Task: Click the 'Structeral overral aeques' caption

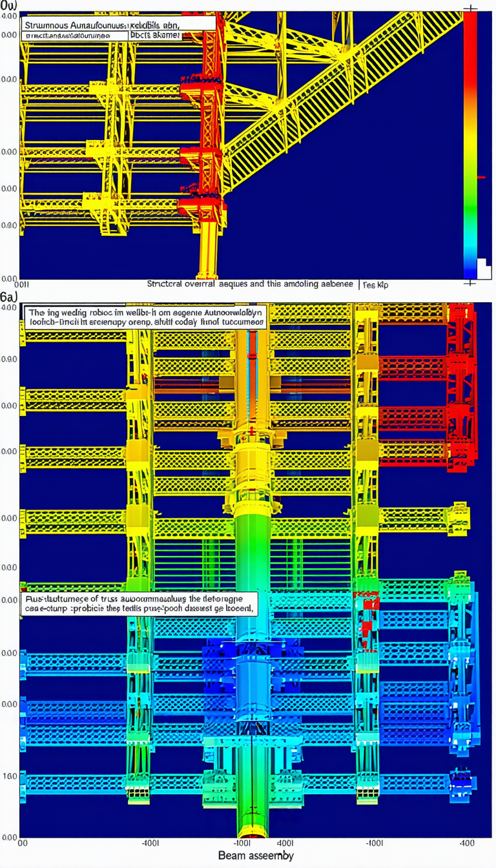Action: coord(250,284)
